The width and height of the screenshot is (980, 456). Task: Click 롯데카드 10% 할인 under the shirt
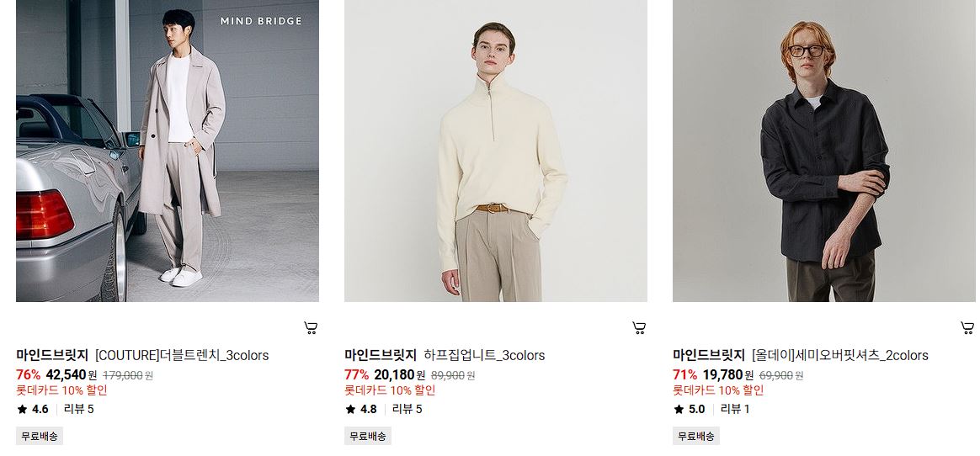718,390
